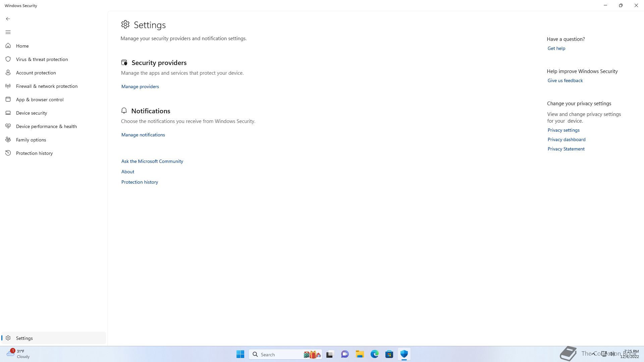Click App & browser control window icon

8,99
